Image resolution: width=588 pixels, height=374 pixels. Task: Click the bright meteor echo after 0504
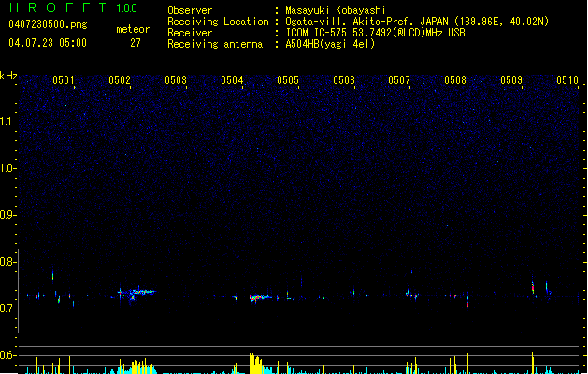coord(260,298)
